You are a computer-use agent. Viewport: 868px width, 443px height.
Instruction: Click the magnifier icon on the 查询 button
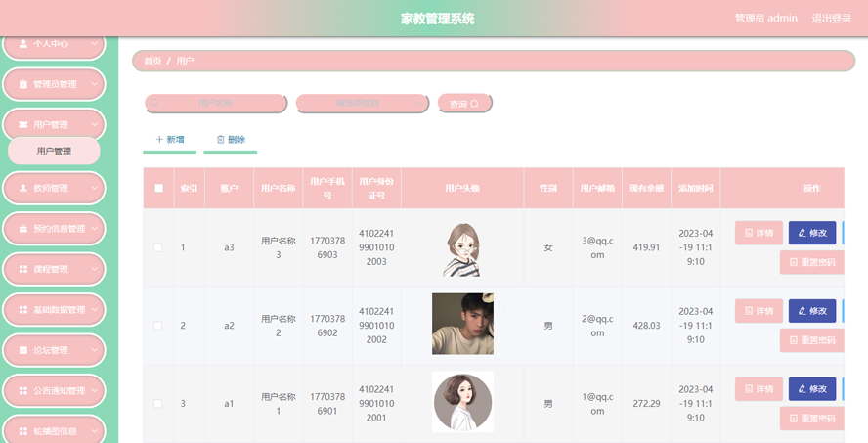[x=474, y=104]
